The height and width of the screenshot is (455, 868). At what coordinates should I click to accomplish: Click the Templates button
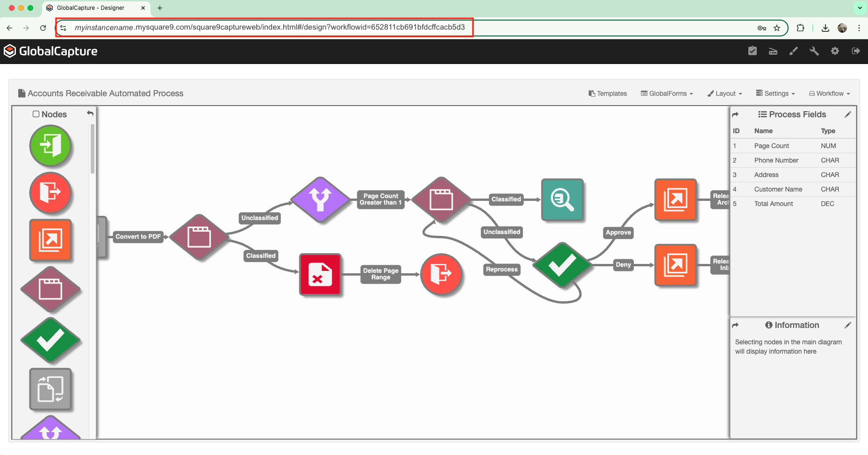[608, 93]
